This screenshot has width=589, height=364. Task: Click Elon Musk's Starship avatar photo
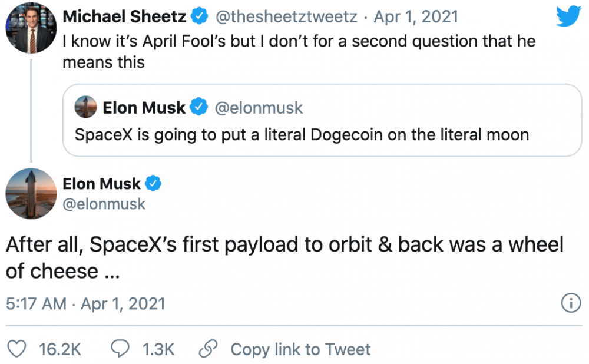(x=31, y=194)
